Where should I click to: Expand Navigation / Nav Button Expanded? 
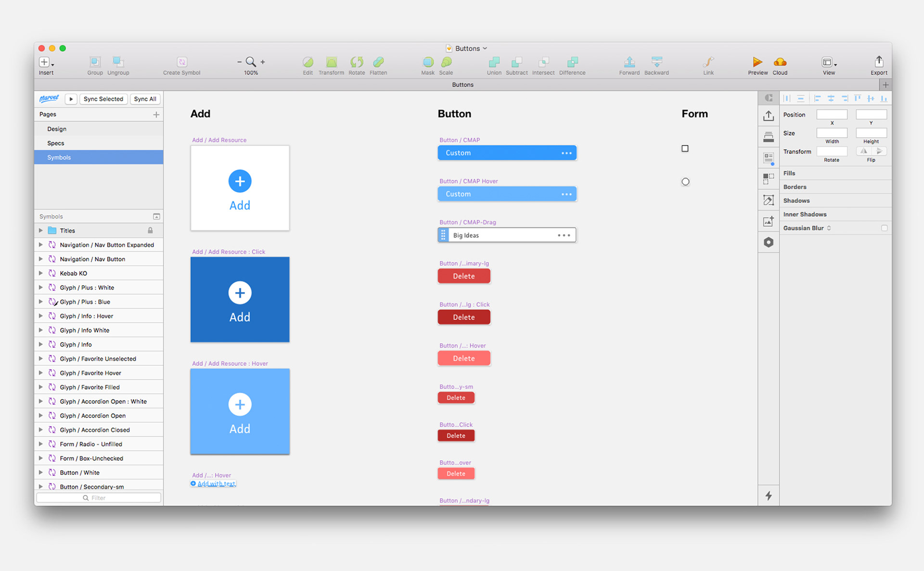tap(41, 245)
